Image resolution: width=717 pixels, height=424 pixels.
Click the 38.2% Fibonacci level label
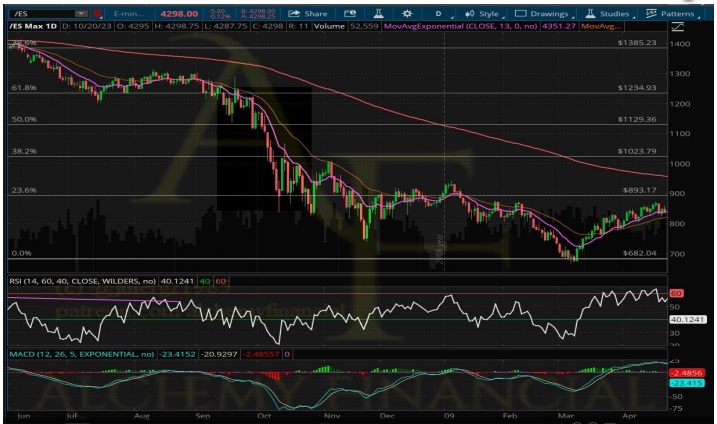24,151
